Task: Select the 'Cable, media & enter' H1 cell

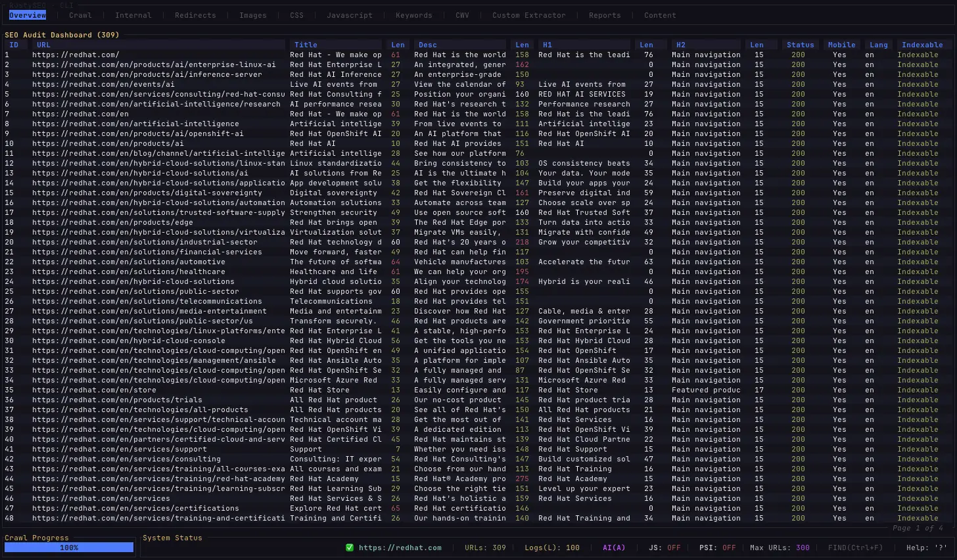Action: (x=584, y=311)
